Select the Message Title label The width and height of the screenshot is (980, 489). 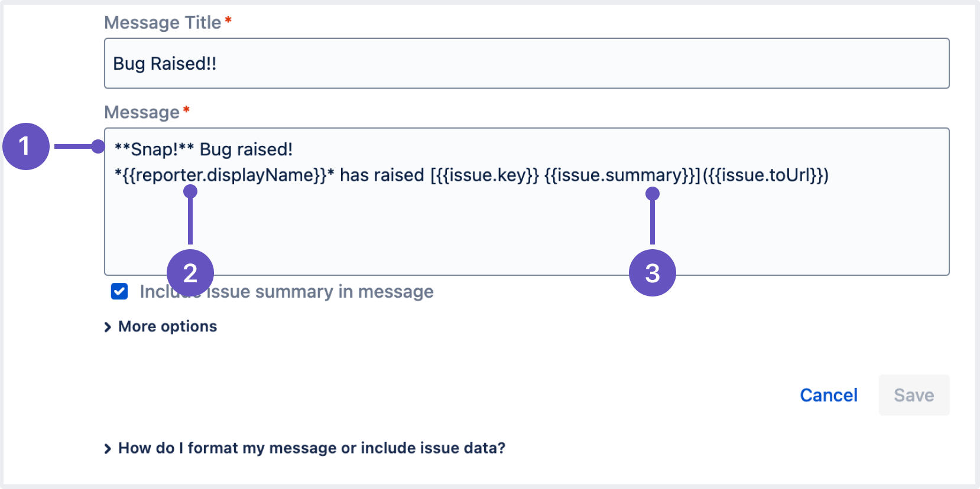click(x=162, y=22)
